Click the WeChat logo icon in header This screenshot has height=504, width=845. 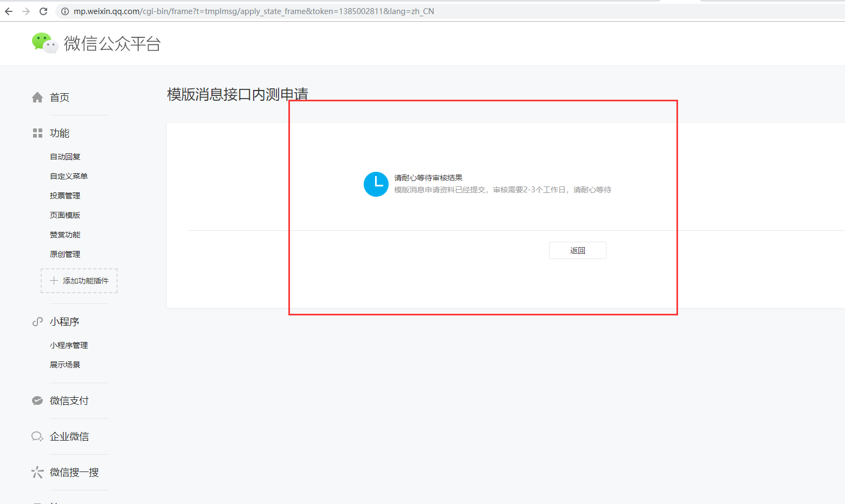[45, 43]
